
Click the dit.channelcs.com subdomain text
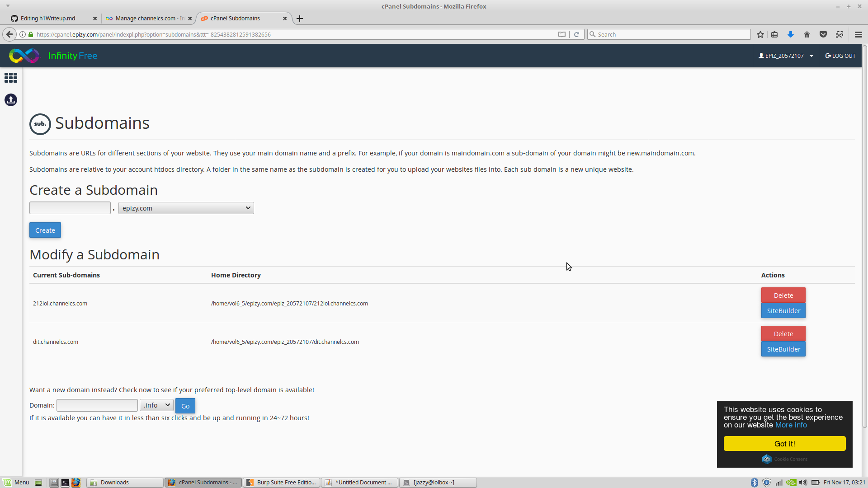[x=56, y=342]
